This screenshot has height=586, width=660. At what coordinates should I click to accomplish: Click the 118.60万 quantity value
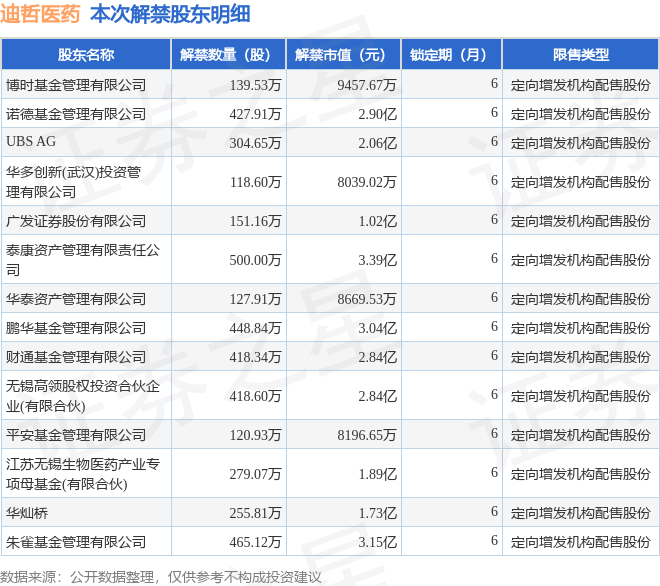coord(255,182)
